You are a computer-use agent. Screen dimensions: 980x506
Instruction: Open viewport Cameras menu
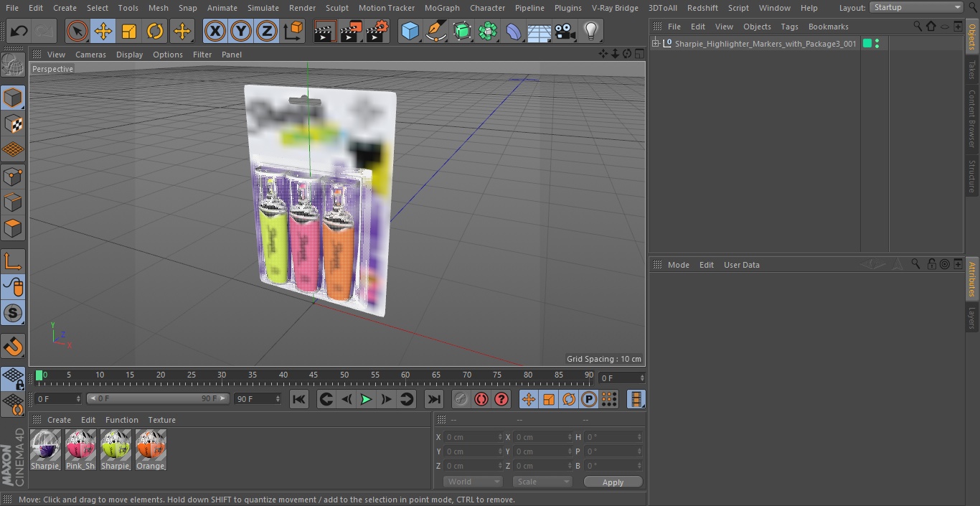[90, 55]
